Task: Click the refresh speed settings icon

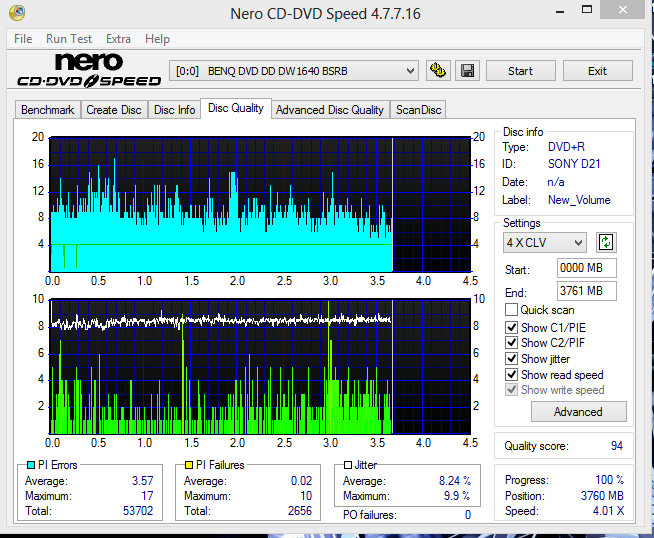Action: coord(606,242)
